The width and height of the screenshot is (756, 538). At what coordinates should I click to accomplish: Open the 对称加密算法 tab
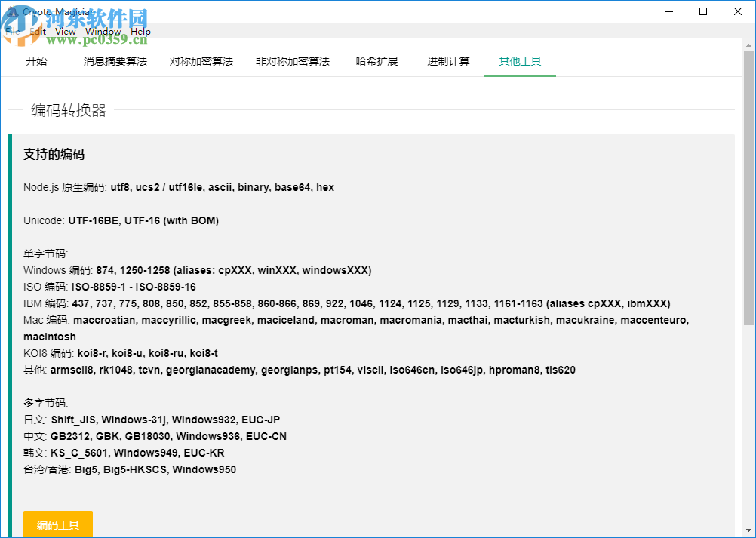tap(201, 62)
